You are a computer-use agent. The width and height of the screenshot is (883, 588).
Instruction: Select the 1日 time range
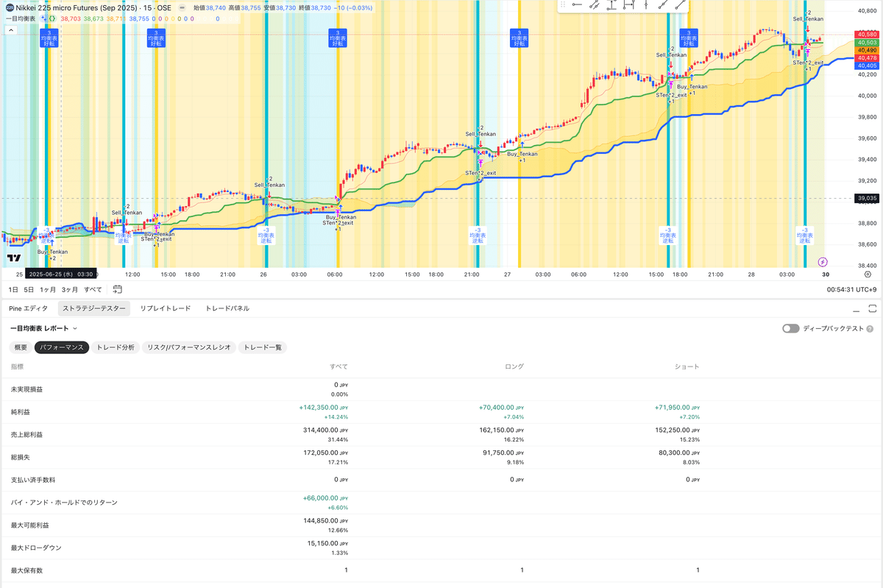(13, 289)
